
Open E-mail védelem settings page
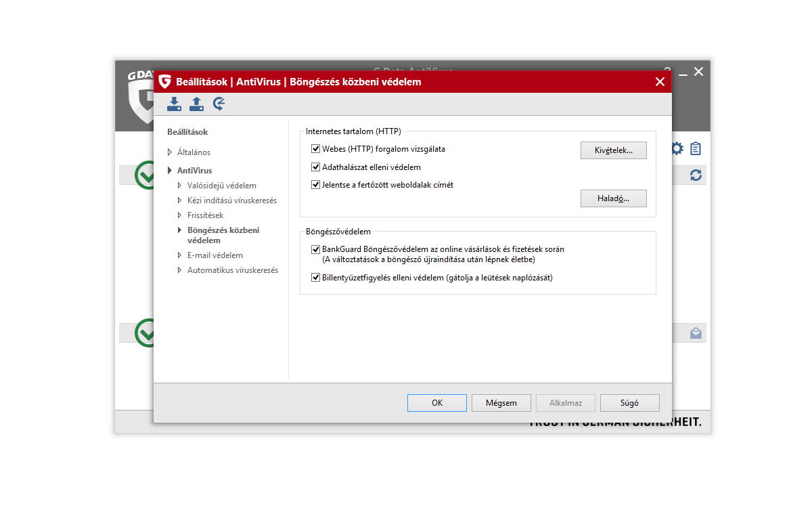(215, 255)
